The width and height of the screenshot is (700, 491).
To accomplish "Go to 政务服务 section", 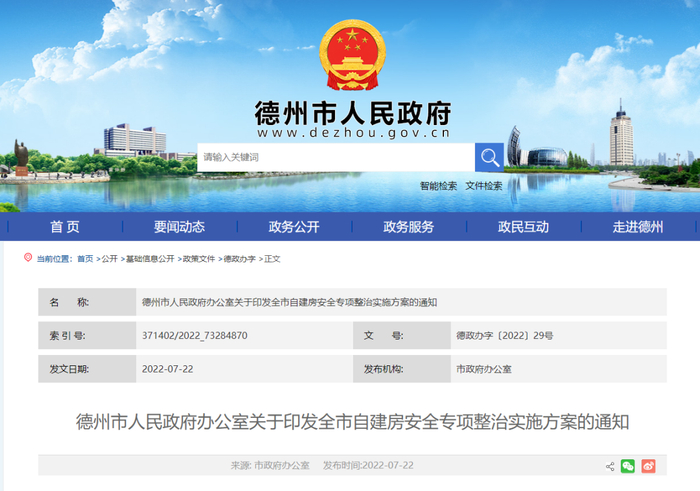I will pos(408,227).
